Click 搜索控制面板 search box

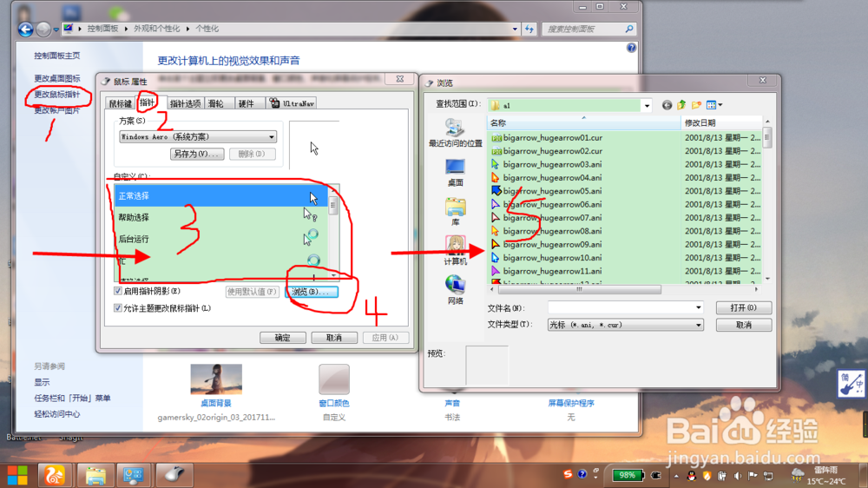[x=589, y=29]
